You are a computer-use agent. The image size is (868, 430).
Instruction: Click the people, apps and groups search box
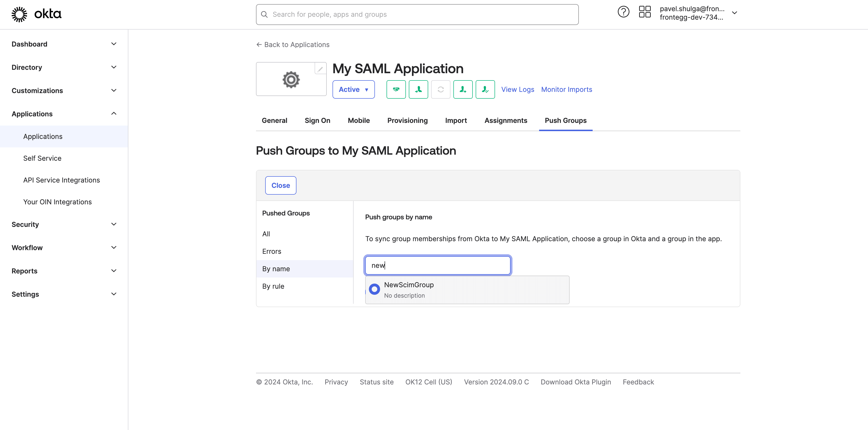point(417,15)
